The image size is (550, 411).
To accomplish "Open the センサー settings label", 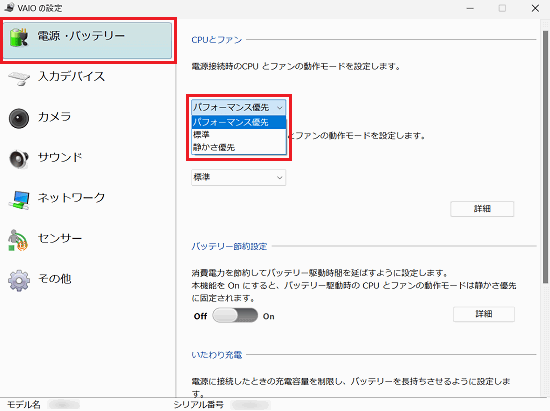I will 60,238.
